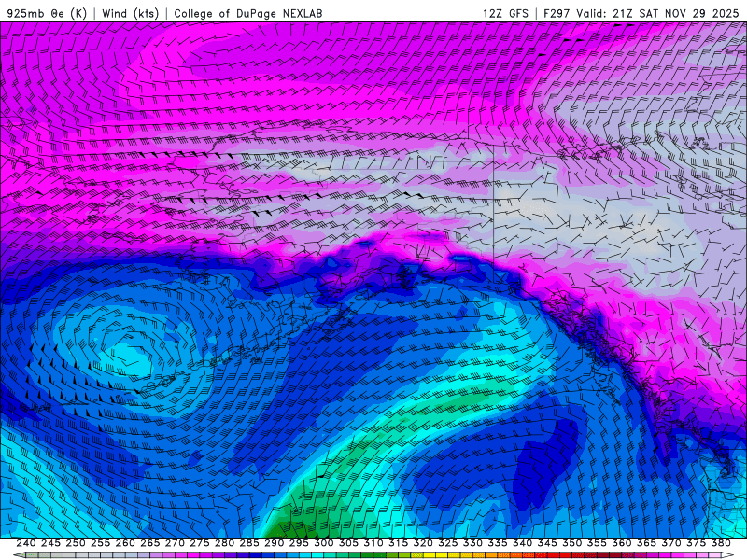Viewport: 747px width, 560px height.
Task: Click the 245 colorbar value label
Action: click(50, 543)
